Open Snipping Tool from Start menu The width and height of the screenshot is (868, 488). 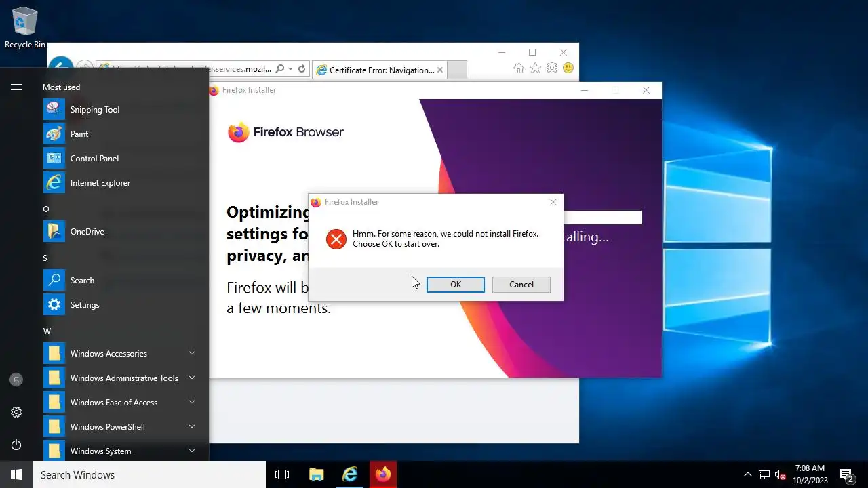(x=122, y=109)
